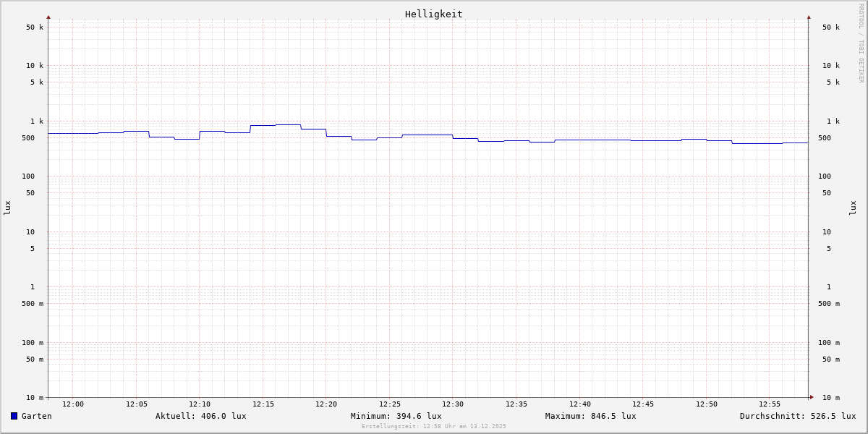
Task: Click the Maximum 846.5 lux value
Action: 590,416
